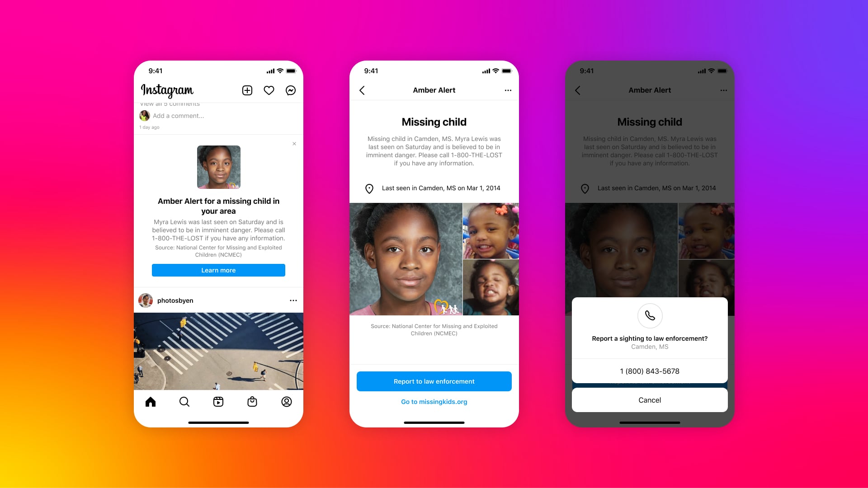
Task: Tap the Instagram notifications heart icon
Action: pos(269,90)
